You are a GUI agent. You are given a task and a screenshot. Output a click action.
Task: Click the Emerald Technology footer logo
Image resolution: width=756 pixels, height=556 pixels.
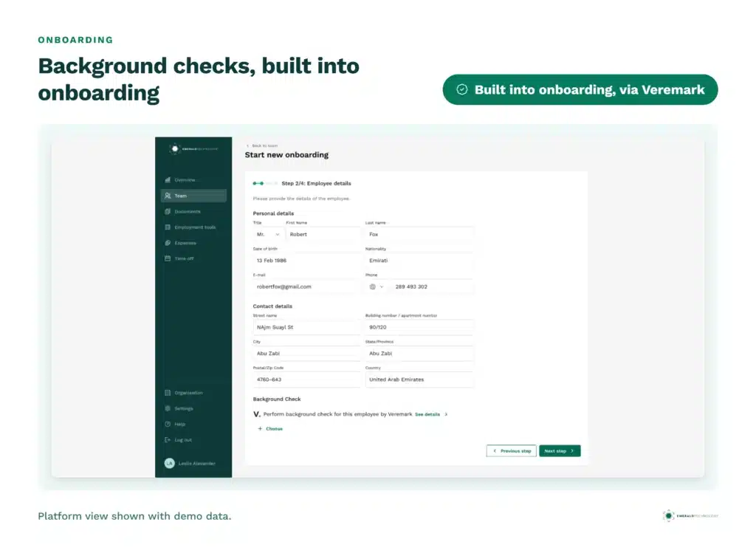point(690,516)
